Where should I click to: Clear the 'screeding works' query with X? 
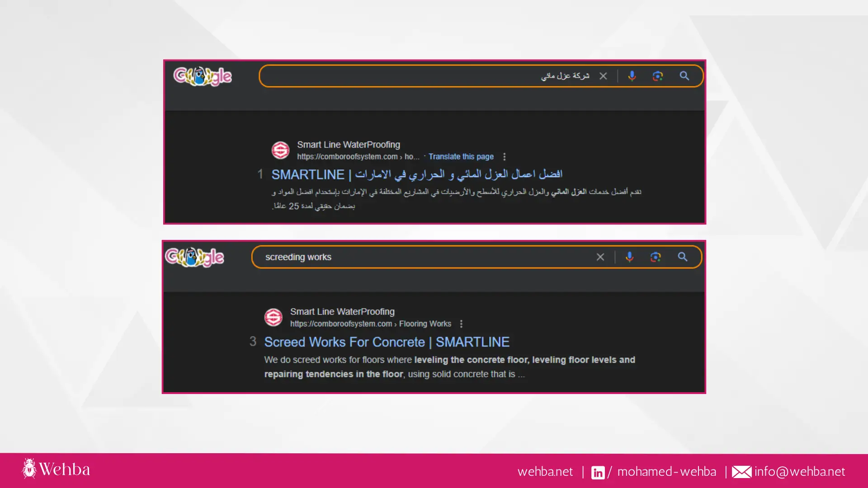[600, 257]
